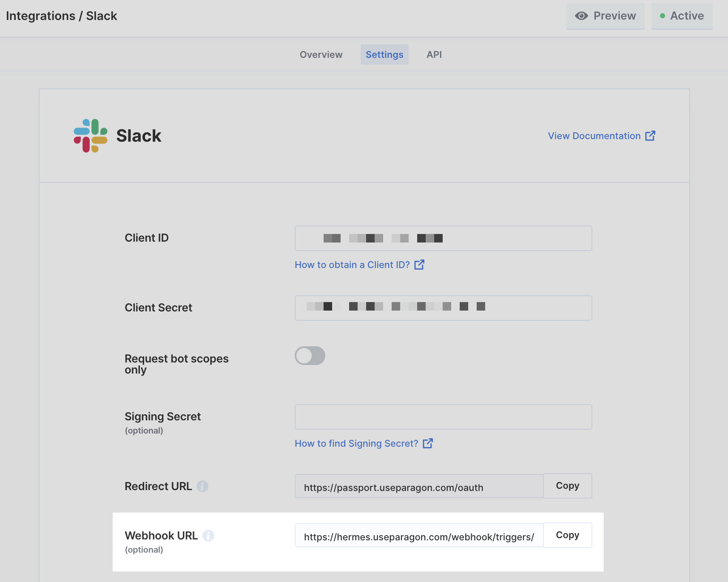Click the Active status button
Viewport: 728px width, 582px height.
(x=682, y=16)
